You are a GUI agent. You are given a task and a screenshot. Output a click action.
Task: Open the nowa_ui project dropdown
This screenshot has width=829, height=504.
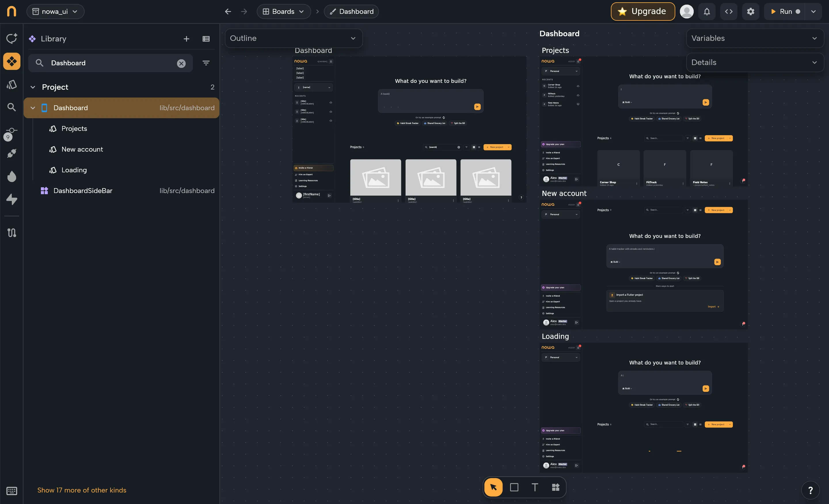click(x=55, y=12)
